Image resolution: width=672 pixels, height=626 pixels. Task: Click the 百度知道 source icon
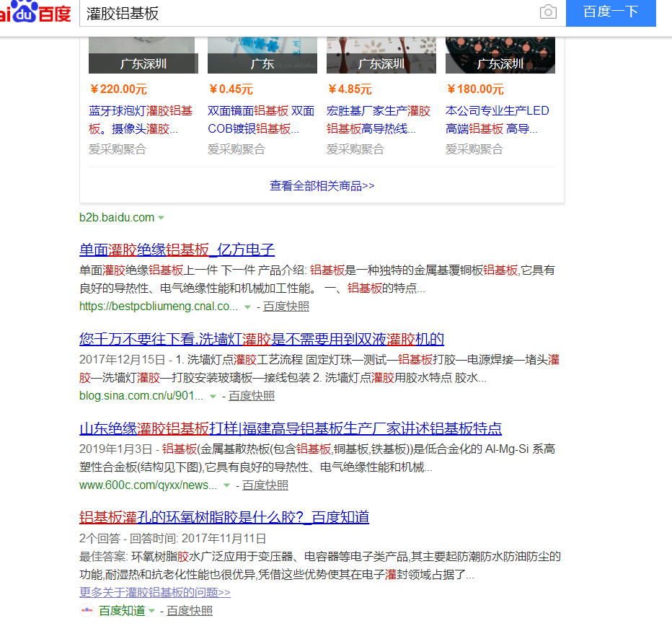click(x=87, y=611)
